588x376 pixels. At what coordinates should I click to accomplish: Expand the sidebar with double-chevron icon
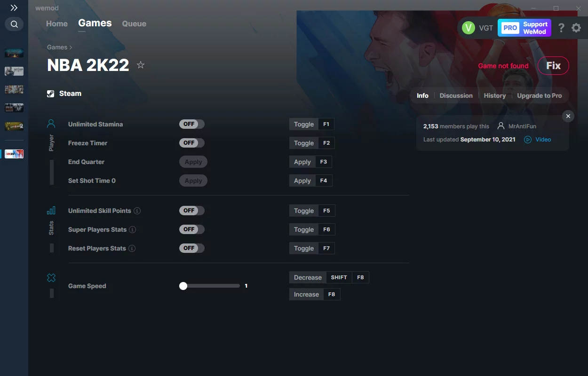(x=14, y=8)
